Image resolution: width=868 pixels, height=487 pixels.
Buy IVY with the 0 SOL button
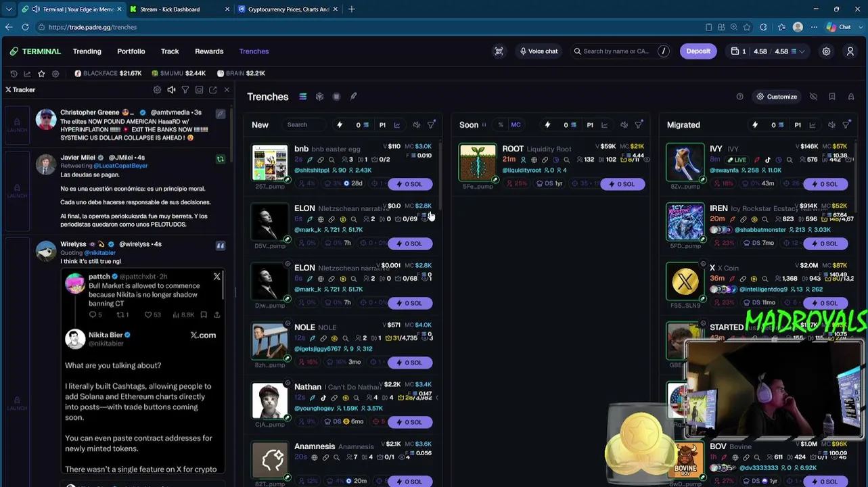(x=825, y=184)
